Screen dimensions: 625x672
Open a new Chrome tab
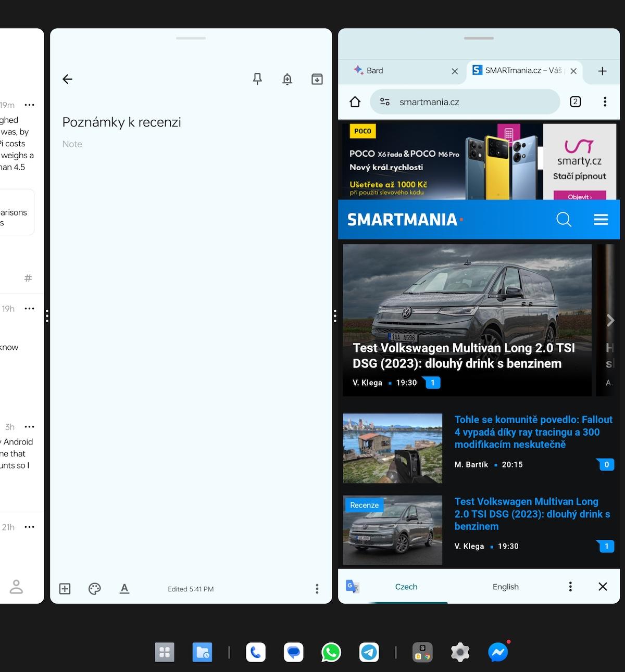pos(603,71)
